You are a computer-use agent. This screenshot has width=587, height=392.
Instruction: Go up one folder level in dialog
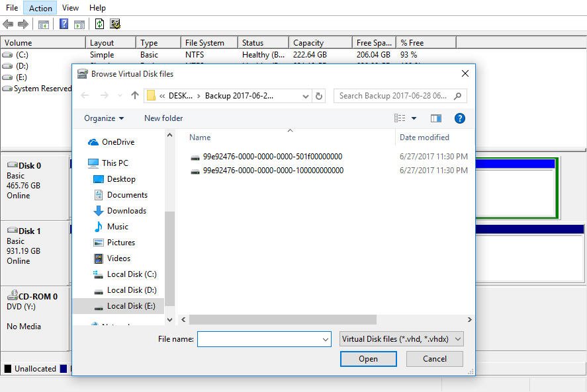point(135,95)
